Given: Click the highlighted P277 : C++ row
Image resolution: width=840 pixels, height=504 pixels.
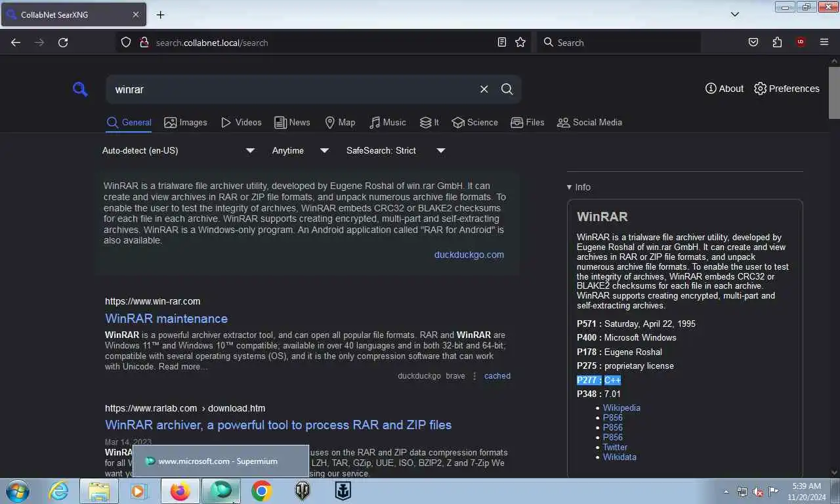Looking at the screenshot, I should coord(598,380).
